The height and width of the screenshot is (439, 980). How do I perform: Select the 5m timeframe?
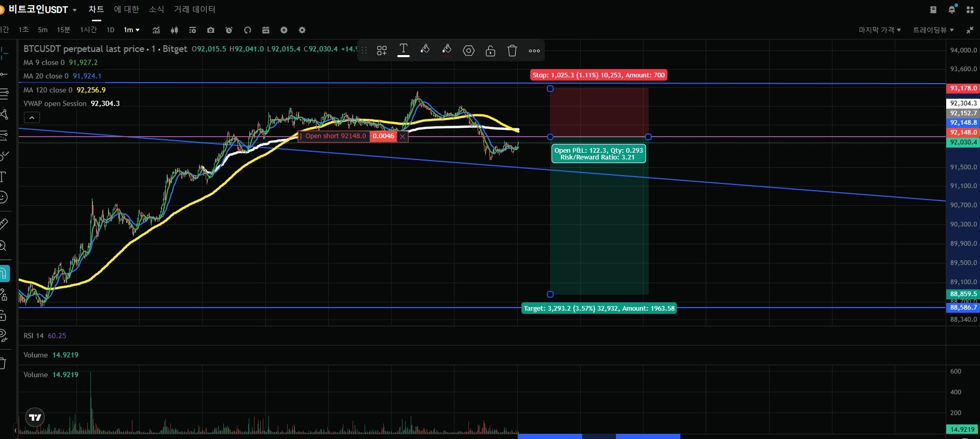[x=43, y=30]
